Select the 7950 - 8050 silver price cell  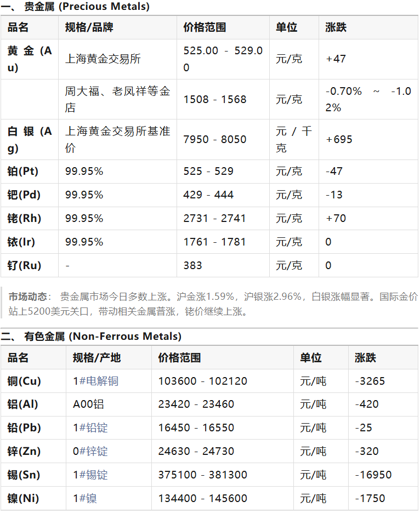pyautogui.click(x=215, y=140)
